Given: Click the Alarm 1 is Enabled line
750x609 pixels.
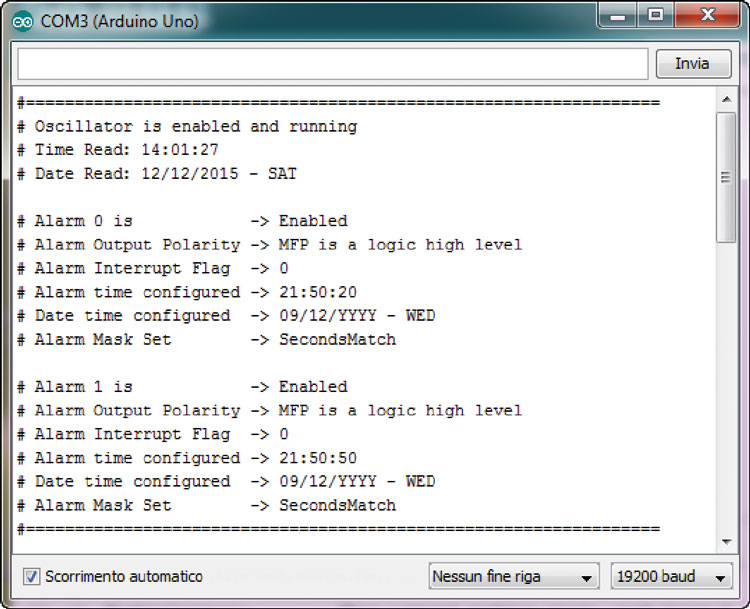Looking at the screenshot, I should coord(182,387).
